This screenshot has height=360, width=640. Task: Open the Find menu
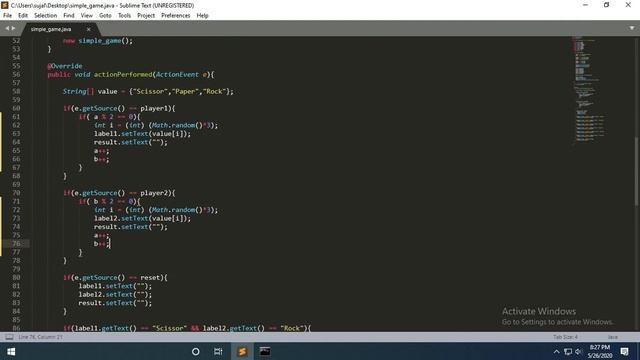pyautogui.click(x=69, y=16)
